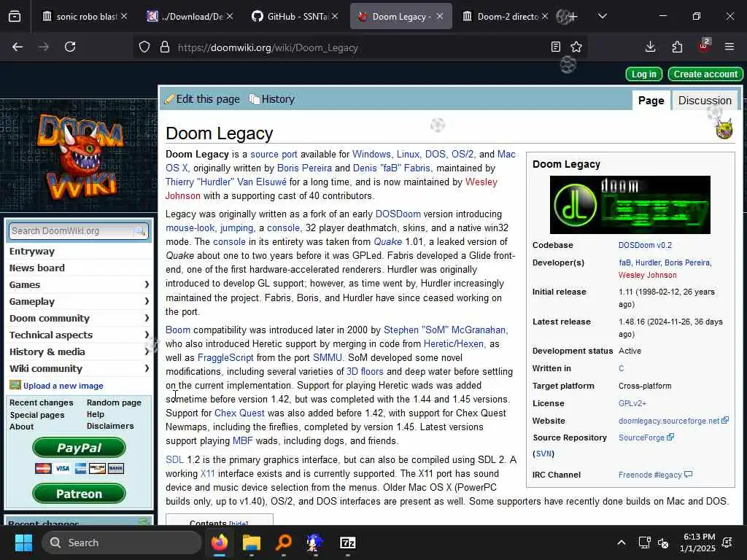Toggle reader view icon in address bar

(555, 47)
